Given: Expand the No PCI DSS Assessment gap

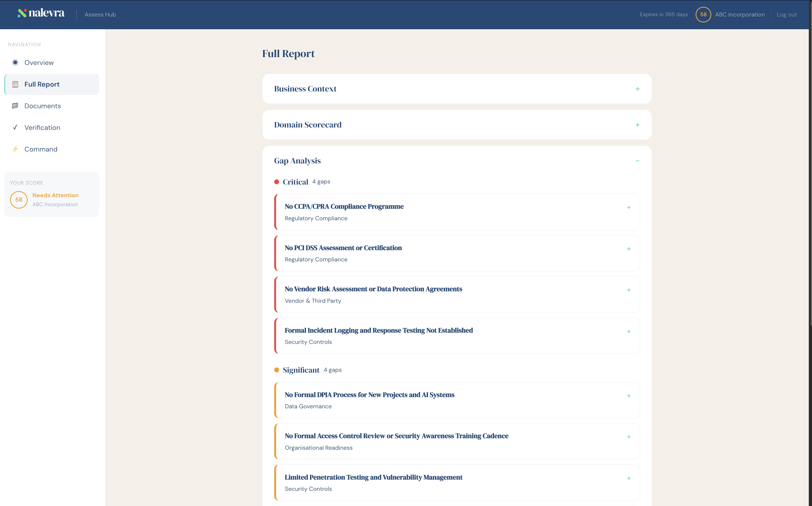Looking at the screenshot, I should (628, 249).
